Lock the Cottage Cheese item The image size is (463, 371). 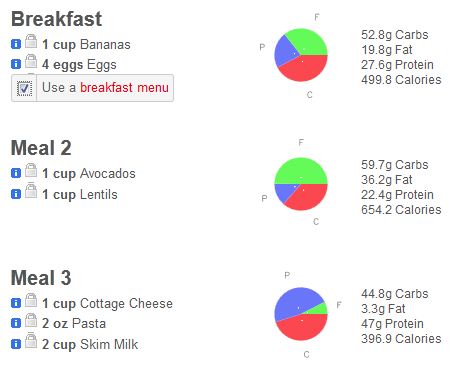[31, 300]
